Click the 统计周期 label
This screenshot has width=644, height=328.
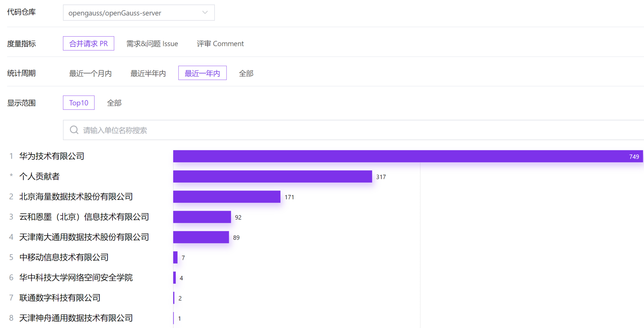coord(21,73)
